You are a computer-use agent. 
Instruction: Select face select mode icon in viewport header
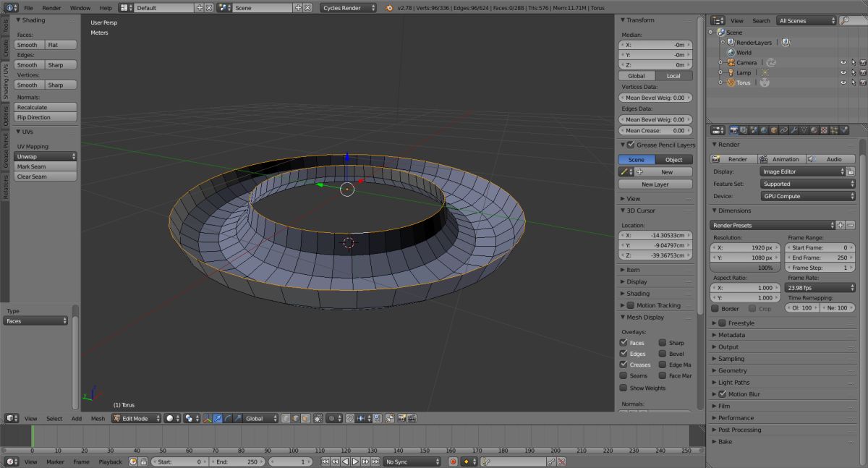pyautogui.click(x=305, y=418)
